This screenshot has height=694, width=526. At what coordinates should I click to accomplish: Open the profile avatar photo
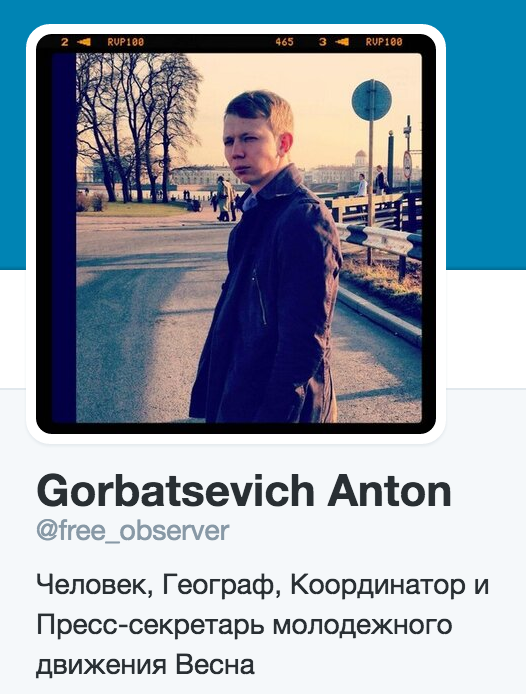(236, 234)
